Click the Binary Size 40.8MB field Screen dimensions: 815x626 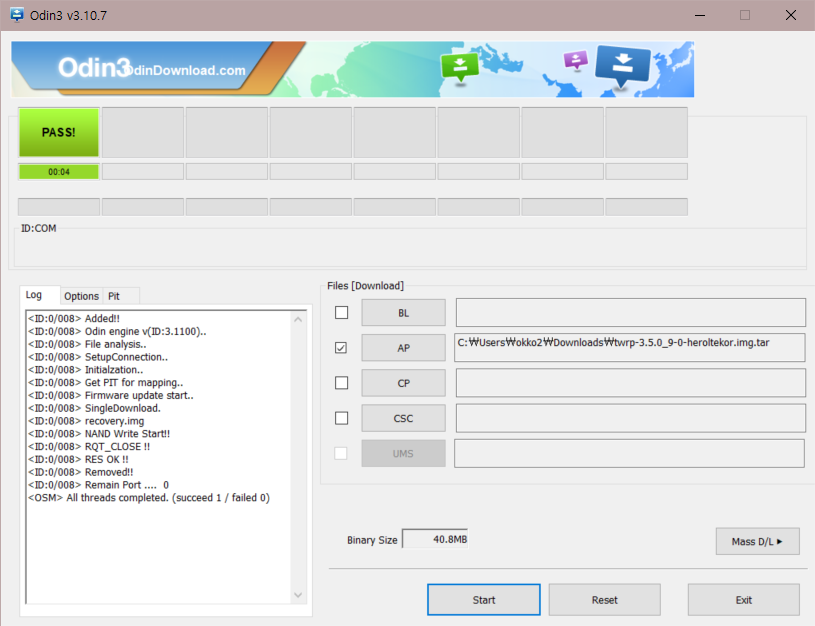[435, 539]
